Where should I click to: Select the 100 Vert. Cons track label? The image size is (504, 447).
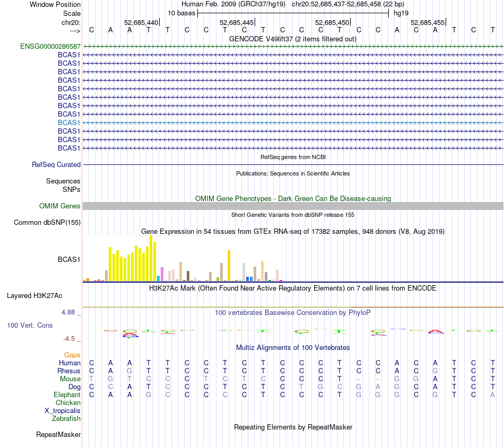[30, 325]
